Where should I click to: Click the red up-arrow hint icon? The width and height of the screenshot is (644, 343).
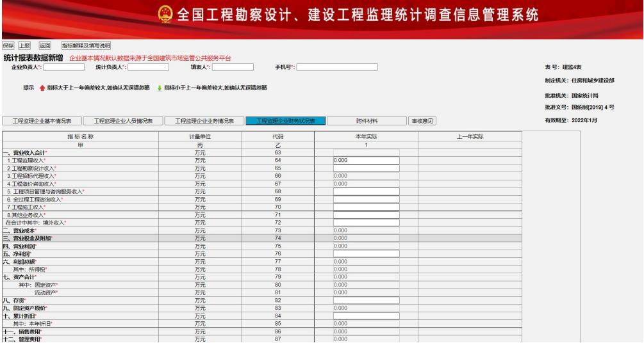pyautogui.click(x=42, y=88)
